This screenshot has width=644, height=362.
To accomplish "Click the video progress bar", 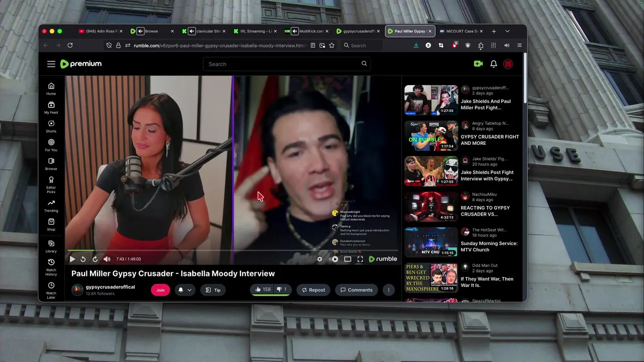I will click(233, 250).
